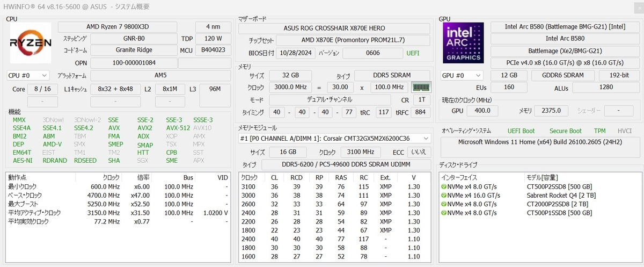
Task: Open the memory module Corsair CMT32GX5M2X6200C36 dropdown
Action: pyautogui.click(x=335, y=139)
